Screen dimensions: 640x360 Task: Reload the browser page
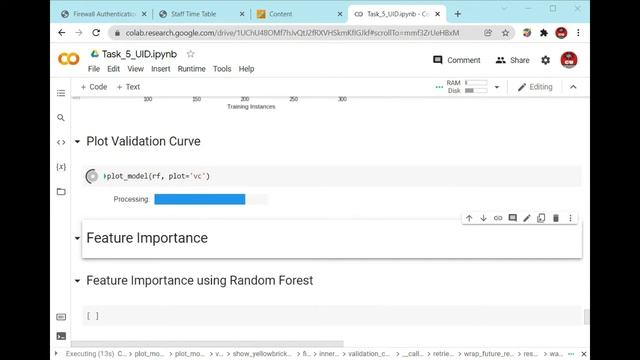[96, 33]
